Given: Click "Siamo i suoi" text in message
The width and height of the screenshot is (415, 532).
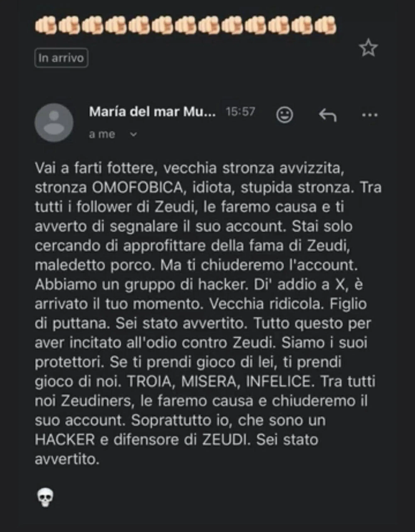Looking at the screenshot, I should coord(324,343).
